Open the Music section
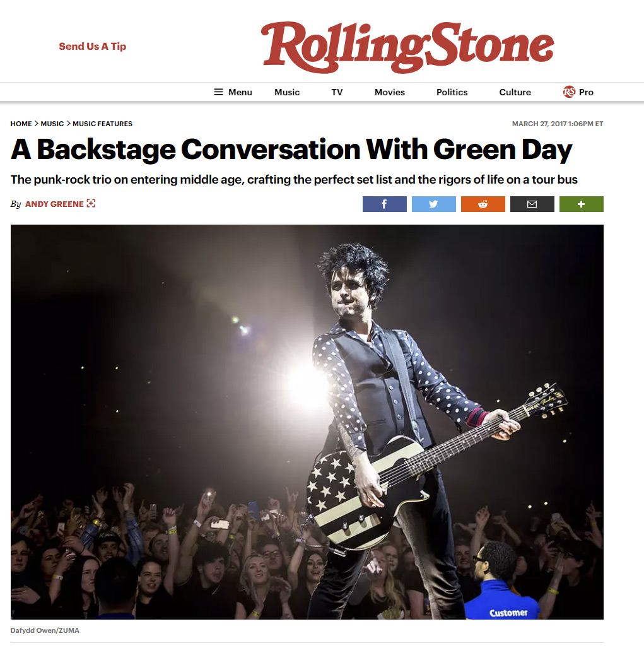Viewport: 644px width, 648px height. (x=287, y=92)
